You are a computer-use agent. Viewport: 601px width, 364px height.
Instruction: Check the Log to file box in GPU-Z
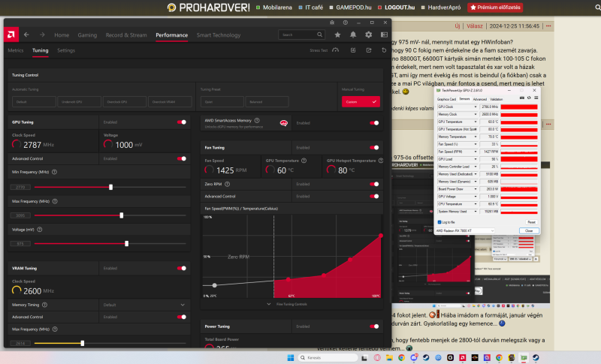coord(439,222)
